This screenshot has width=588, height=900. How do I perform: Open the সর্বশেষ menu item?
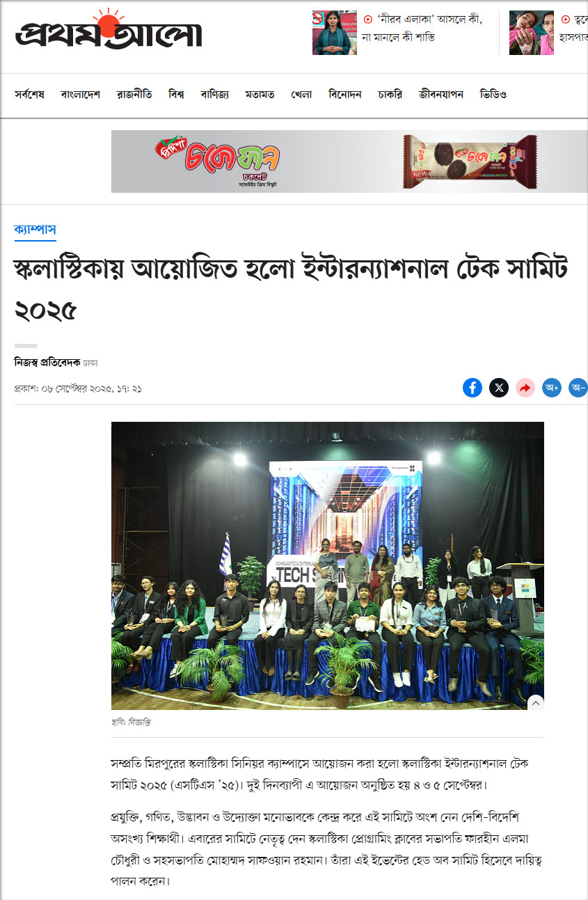click(29, 95)
